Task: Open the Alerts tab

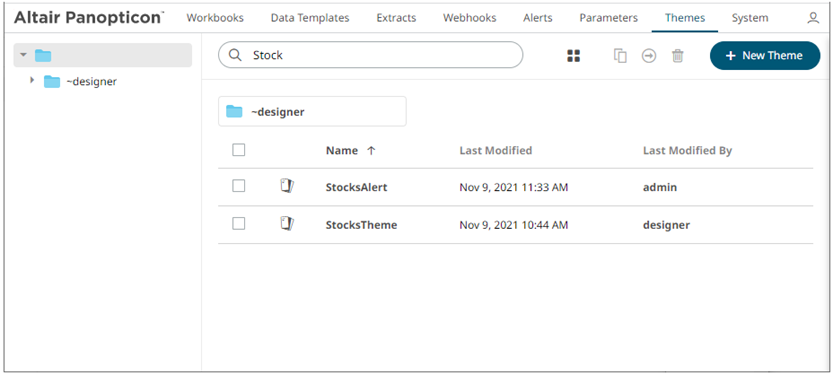Action: (538, 18)
